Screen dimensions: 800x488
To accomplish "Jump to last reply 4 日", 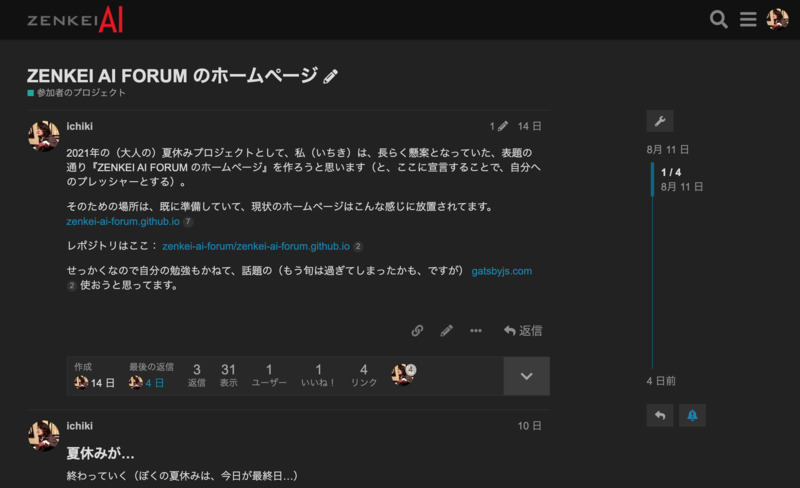I will (x=146, y=382).
